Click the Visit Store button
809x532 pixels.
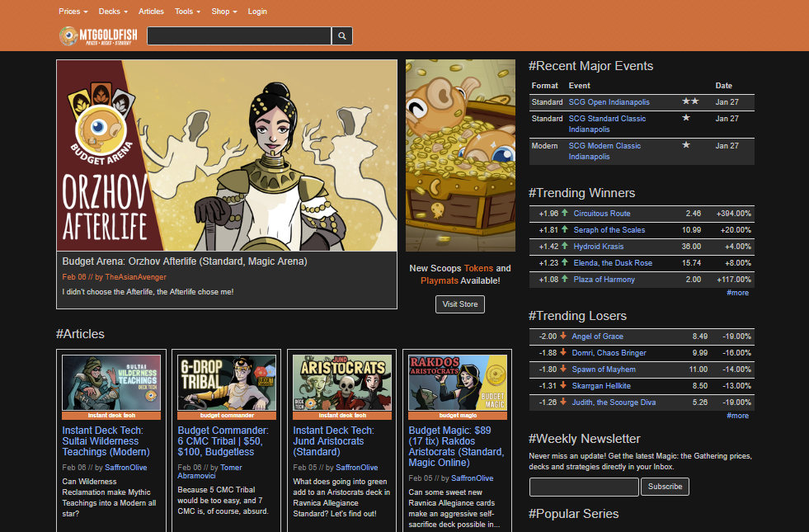point(459,304)
